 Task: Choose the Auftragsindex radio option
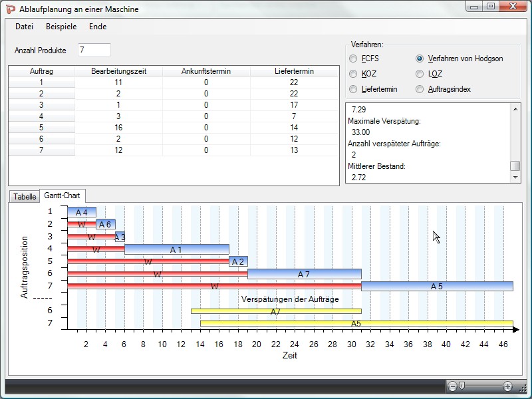(x=420, y=89)
